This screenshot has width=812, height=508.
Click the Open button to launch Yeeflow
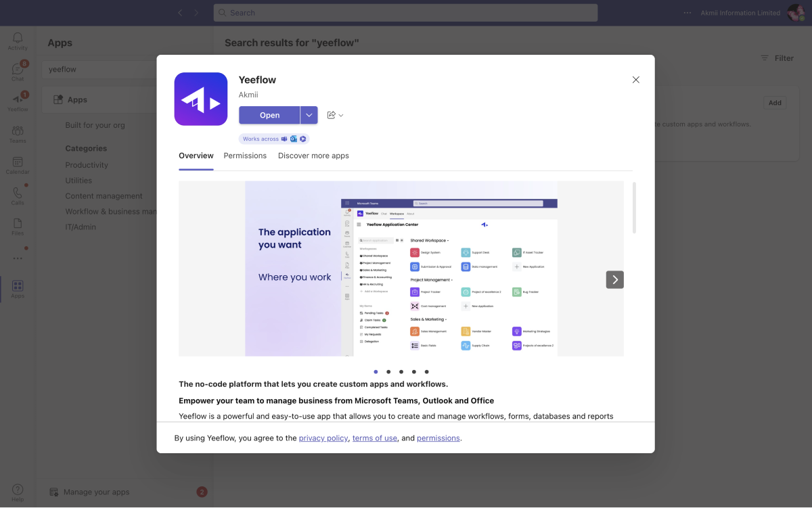pos(269,115)
